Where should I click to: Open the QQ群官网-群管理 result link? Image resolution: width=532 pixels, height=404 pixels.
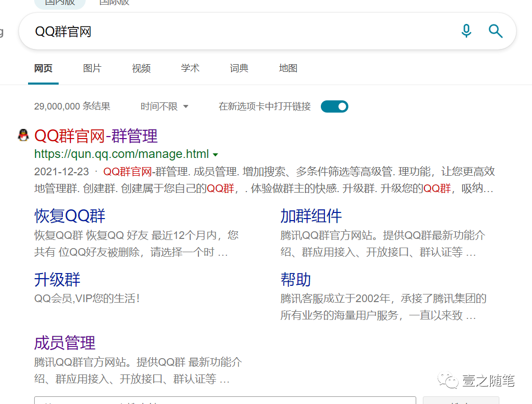(95, 136)
